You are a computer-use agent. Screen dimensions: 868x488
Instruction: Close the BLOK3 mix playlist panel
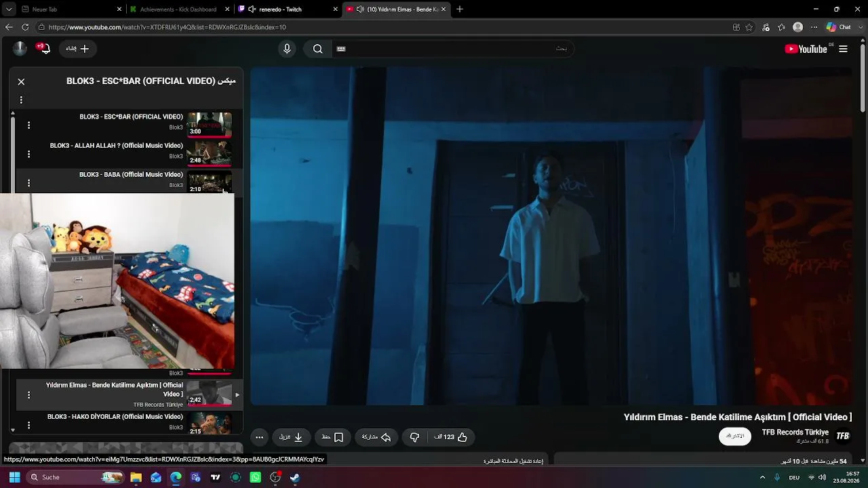21,81
